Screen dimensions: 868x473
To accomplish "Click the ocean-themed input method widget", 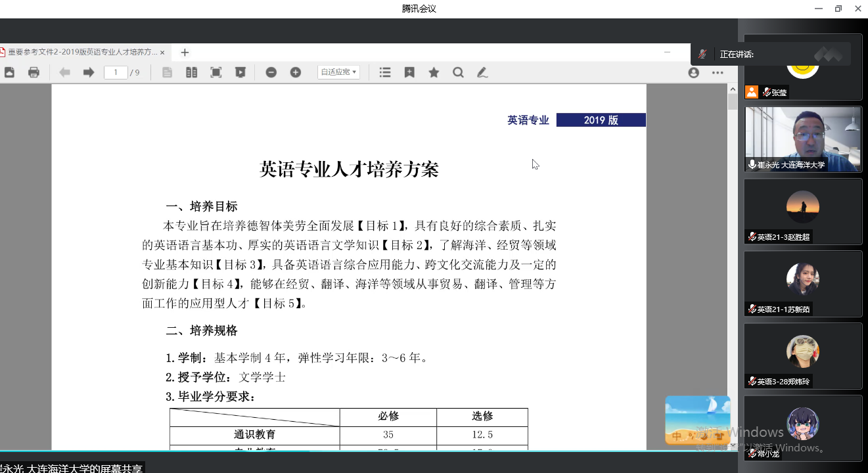I will (697, 420).
